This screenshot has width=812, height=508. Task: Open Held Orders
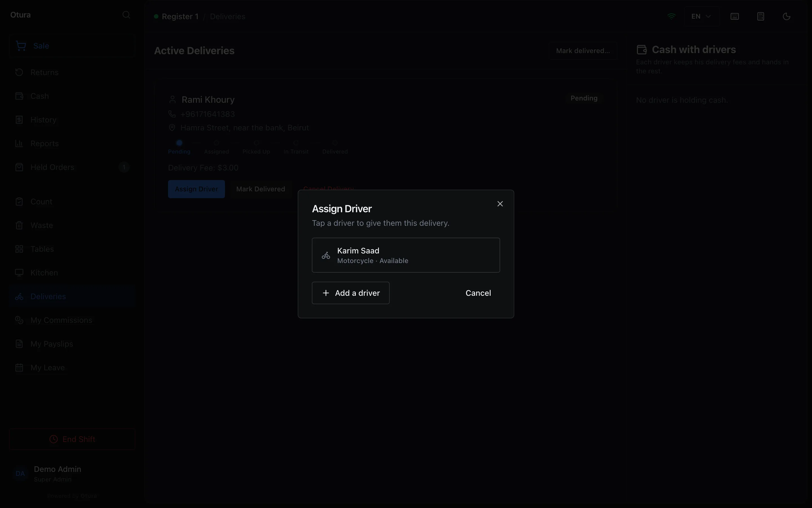tap(72, 167)
